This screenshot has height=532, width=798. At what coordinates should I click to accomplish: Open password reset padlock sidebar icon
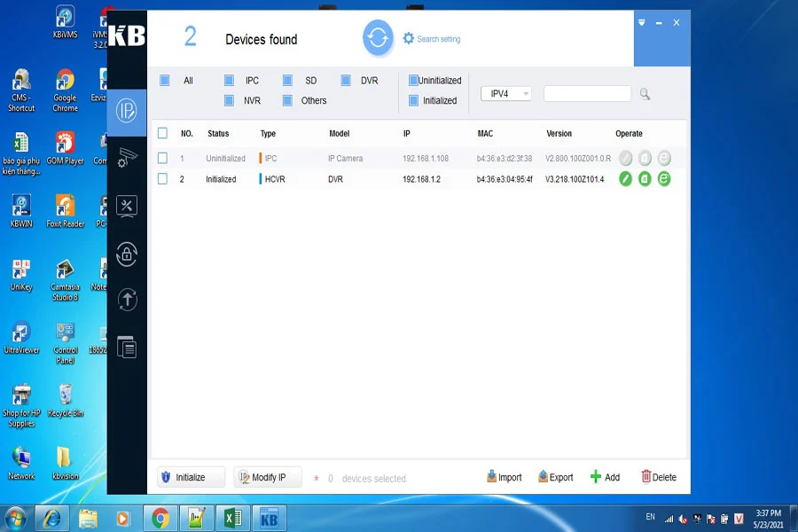pyautogui.click(x=127, y=254)
